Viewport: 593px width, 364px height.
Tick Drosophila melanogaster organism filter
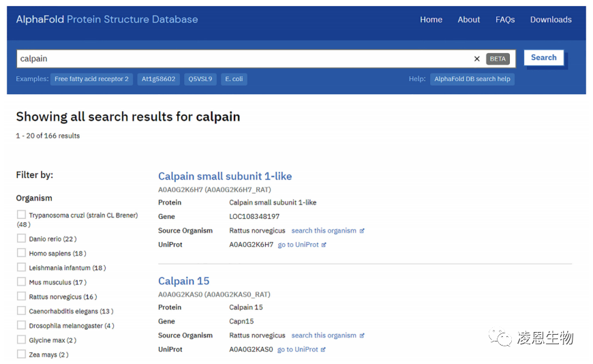click(x=22, y=325)
